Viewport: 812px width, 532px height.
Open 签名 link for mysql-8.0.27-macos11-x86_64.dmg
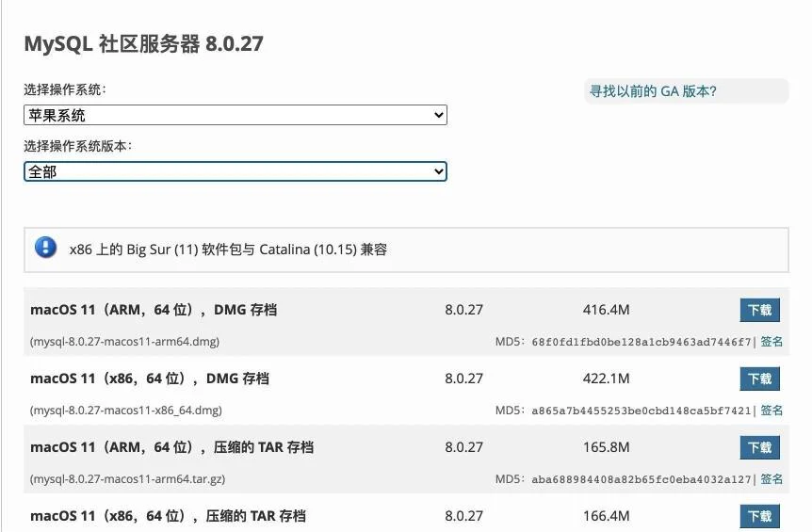pyautogui.click(x=771, y=411)
